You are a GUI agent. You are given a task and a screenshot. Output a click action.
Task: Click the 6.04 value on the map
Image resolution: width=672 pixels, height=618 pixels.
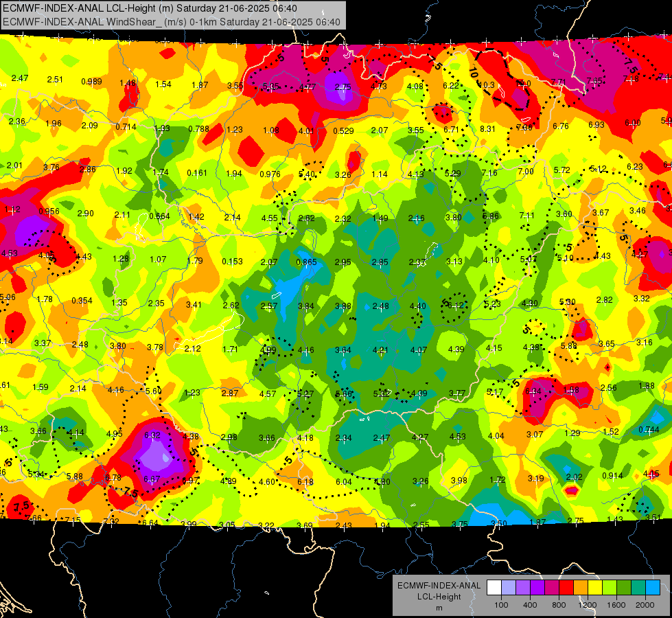pos(343,482)
